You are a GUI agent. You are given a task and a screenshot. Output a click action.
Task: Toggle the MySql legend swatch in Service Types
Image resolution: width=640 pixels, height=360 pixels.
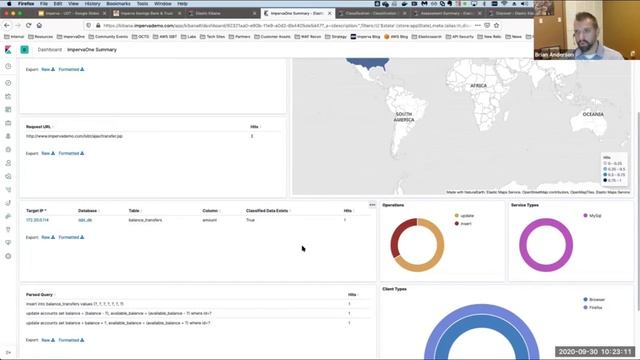coord(585,216)
